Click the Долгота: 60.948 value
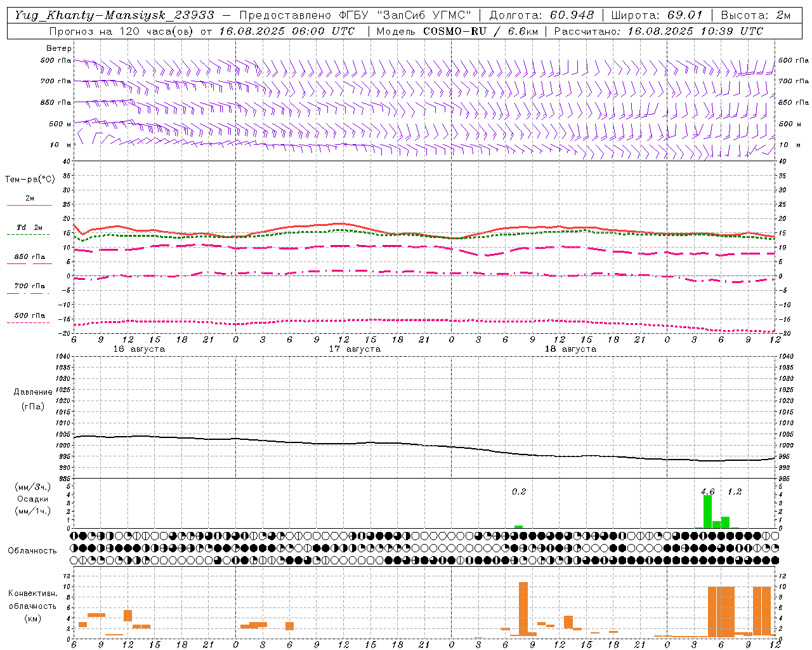 542,15
